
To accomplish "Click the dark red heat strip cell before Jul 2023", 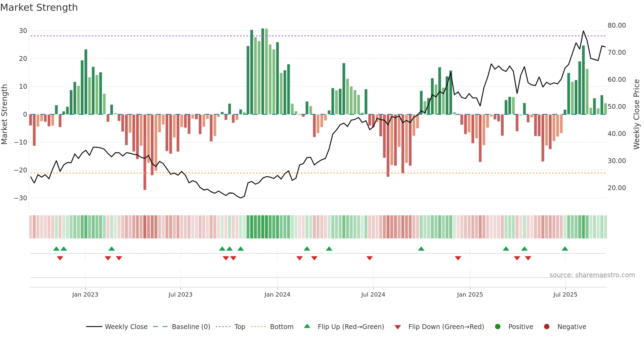I will coord(145,227).
